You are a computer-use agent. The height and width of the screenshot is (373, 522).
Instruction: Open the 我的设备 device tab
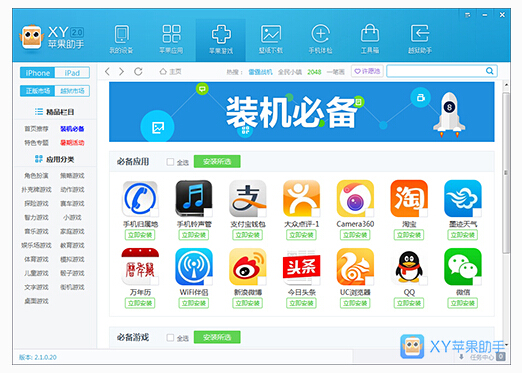[x=121, y=39]
